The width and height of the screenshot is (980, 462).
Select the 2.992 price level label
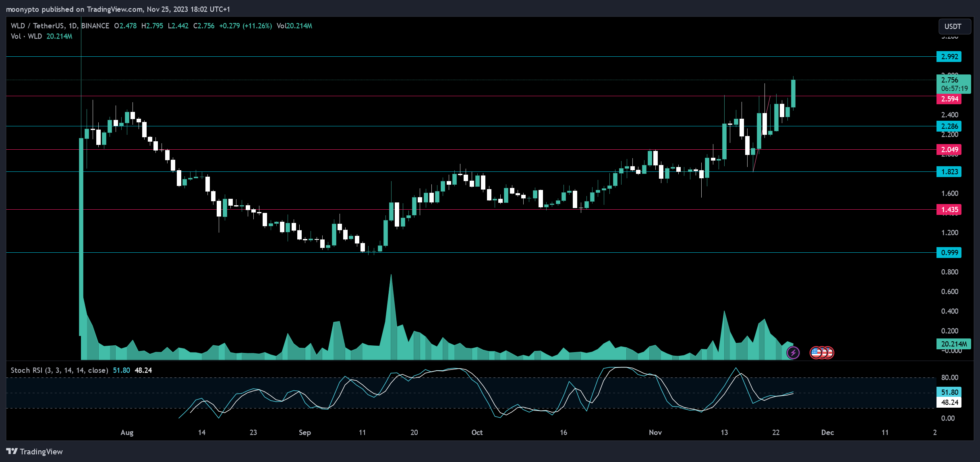coord(949,57)
